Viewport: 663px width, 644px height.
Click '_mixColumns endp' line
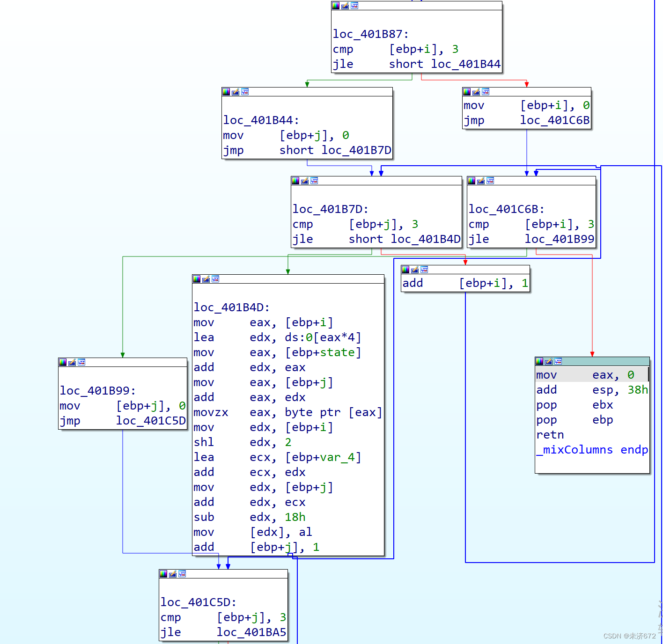(x=592, y=450)
